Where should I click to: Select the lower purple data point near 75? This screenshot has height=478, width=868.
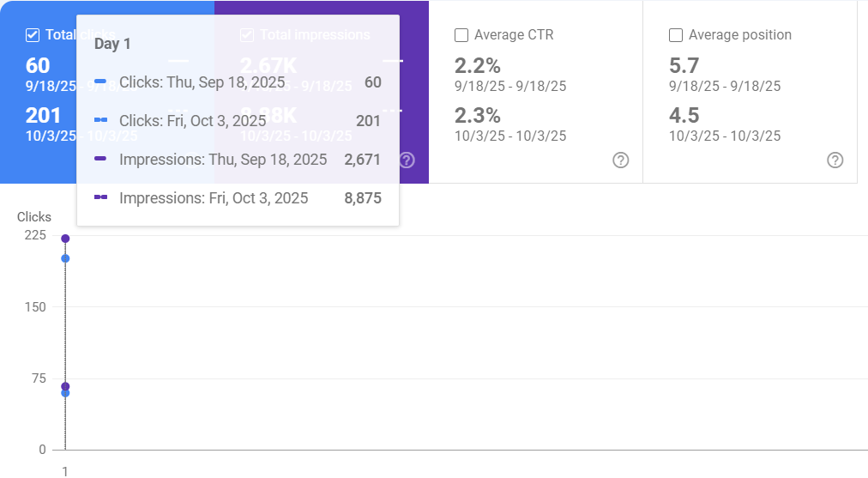65,386
